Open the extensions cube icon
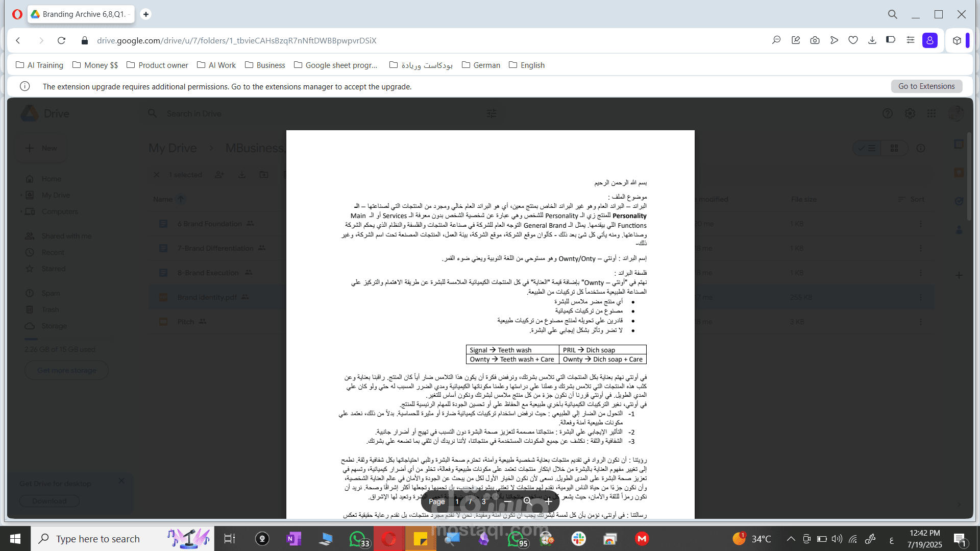Screen dimensions: 980x551 coord(957,40)
